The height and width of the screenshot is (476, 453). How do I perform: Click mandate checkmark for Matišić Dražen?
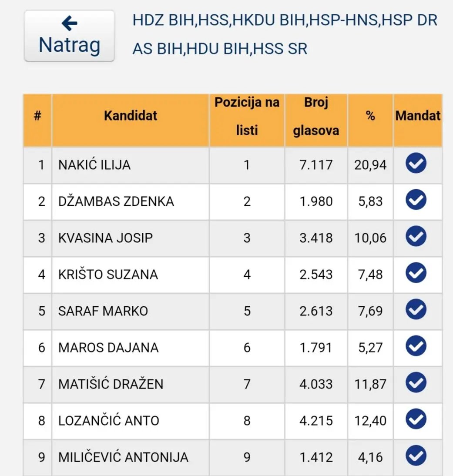click(x=416, y=383)
